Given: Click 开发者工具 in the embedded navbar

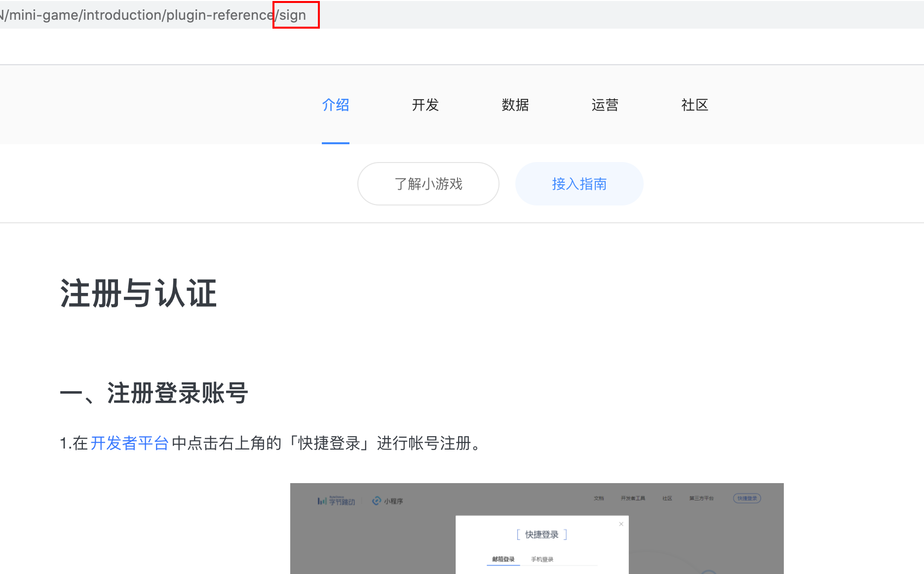Looking at the screenshot, I should 634,498.
